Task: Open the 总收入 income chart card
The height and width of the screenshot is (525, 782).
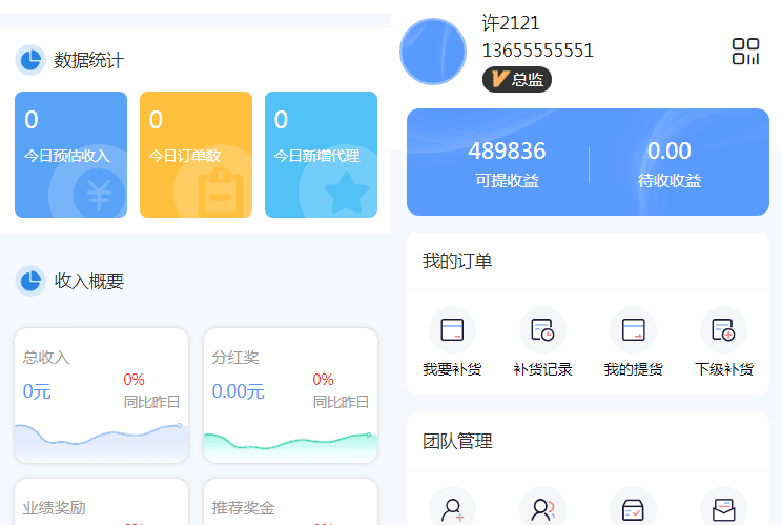Action: coord(101,395)
